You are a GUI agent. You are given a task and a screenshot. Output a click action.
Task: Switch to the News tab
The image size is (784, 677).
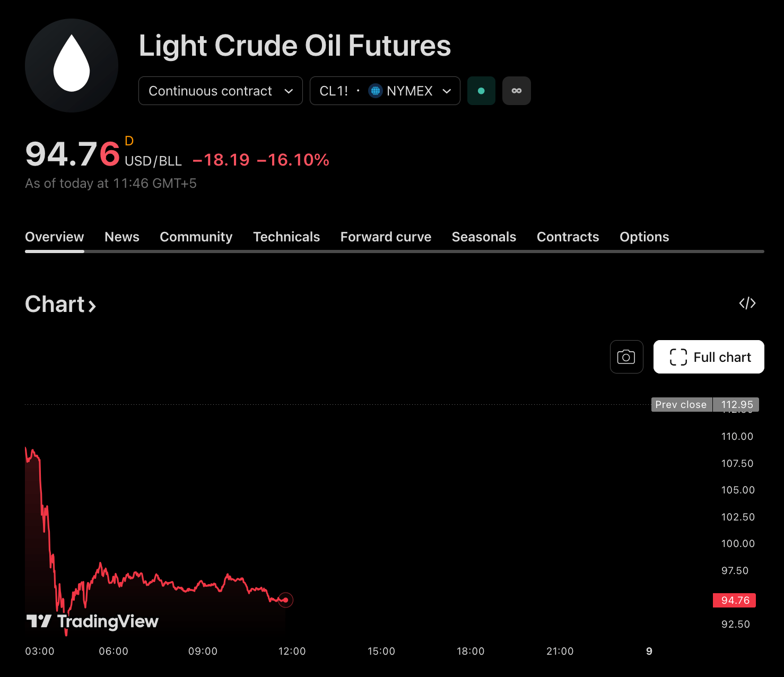[122, 237]
